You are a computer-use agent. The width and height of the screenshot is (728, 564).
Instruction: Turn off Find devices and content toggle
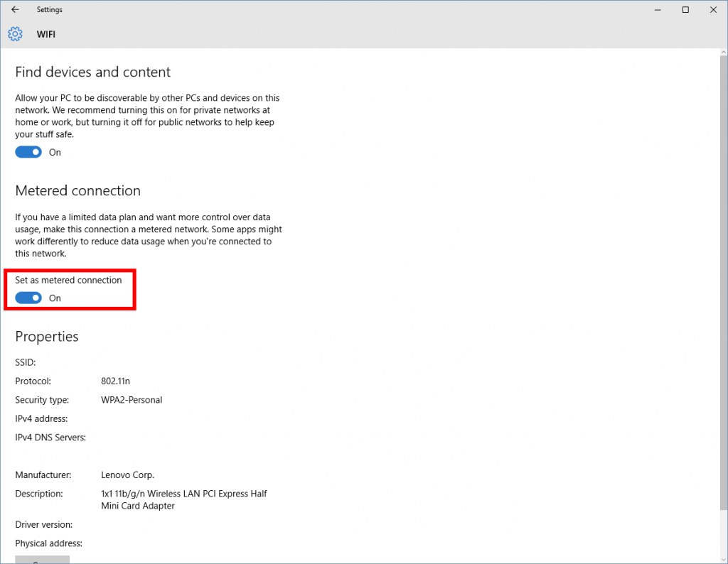(28, 152)
